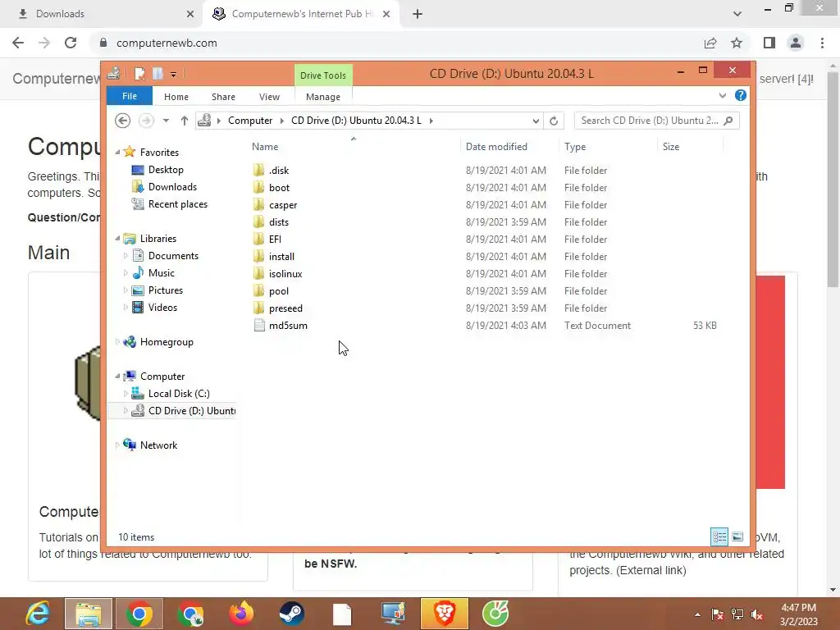Open the Manage ribbon tab

coord(323,97)
